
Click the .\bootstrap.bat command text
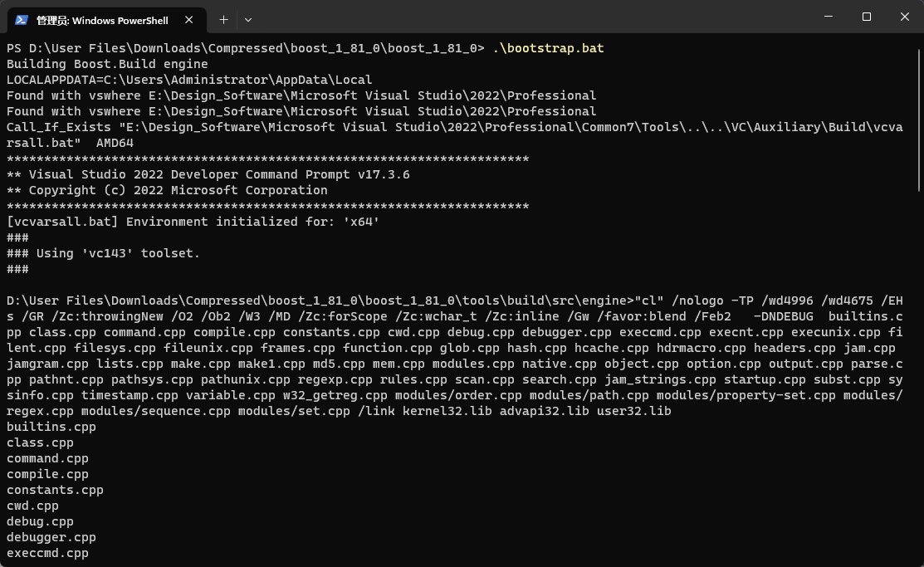[x=548, y=48]
